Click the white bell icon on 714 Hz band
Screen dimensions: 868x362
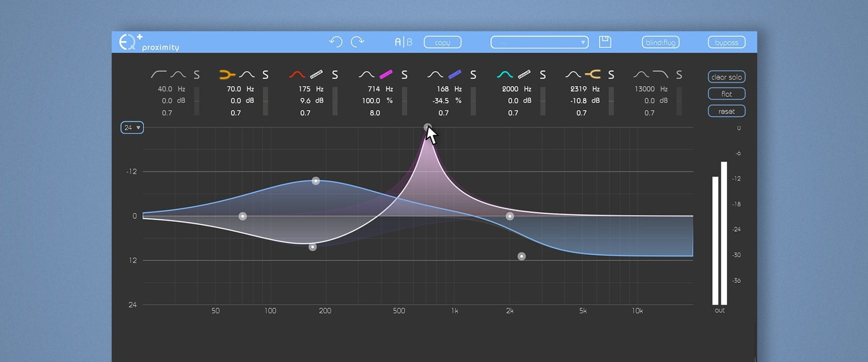(366, 74)
